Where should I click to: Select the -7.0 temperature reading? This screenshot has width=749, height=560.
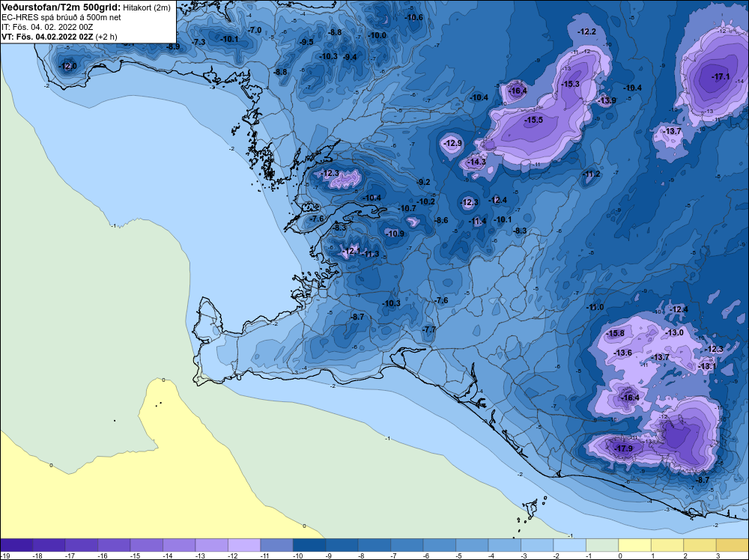coord(255,30)
